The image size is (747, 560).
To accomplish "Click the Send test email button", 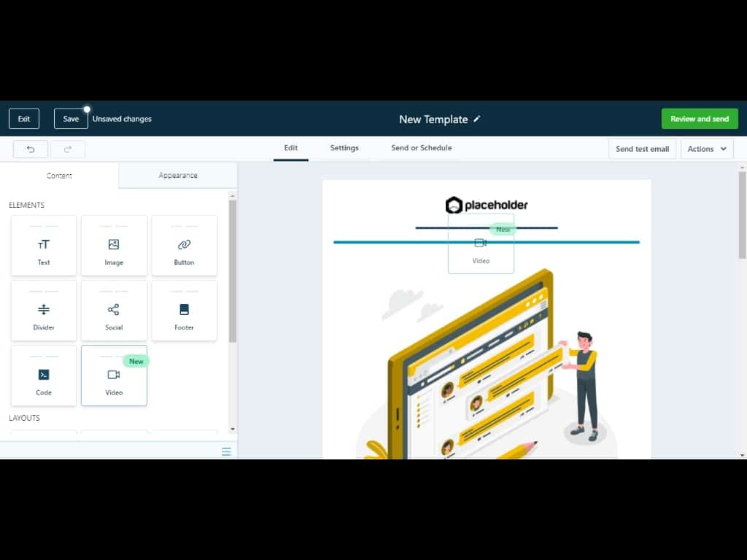I will coord(642,149).
